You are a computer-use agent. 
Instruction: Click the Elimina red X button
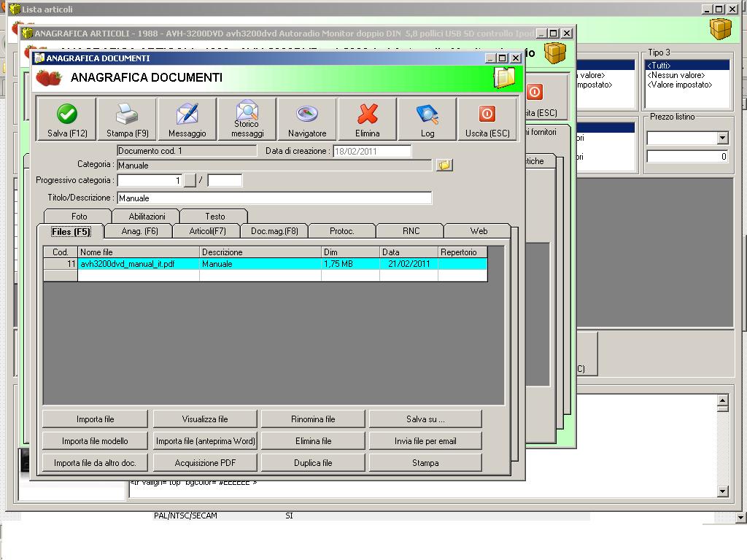[368, 119]
